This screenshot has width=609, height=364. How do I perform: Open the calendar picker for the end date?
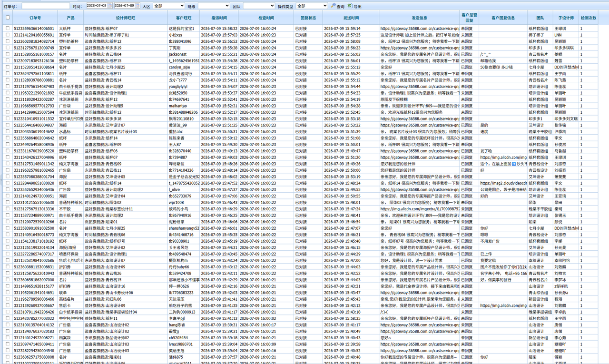[x=138, y=6]
